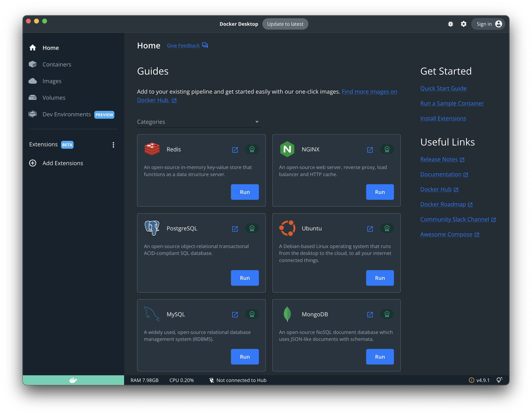Open Volumes in sidebar
532x415 pixels.
73,98
